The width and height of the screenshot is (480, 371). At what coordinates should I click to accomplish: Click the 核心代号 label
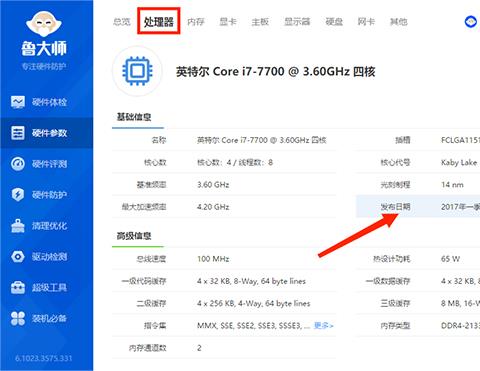coord(395,163)
